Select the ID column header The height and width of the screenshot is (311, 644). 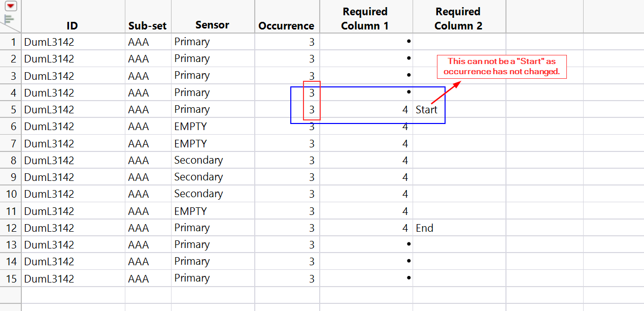[72, 25]
